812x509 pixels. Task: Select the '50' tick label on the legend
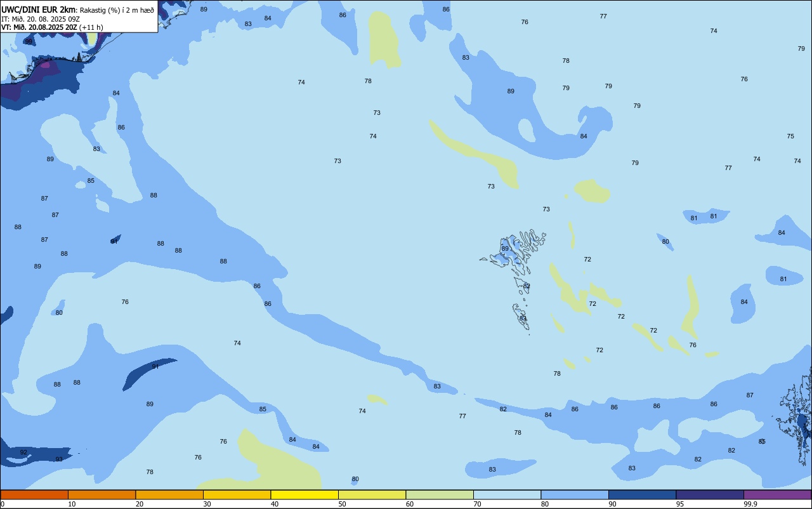point(342,504)
